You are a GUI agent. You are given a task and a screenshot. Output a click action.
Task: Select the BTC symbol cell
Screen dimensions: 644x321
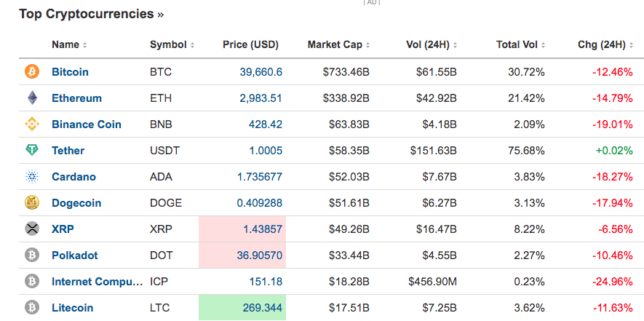[x=161, y=72]
